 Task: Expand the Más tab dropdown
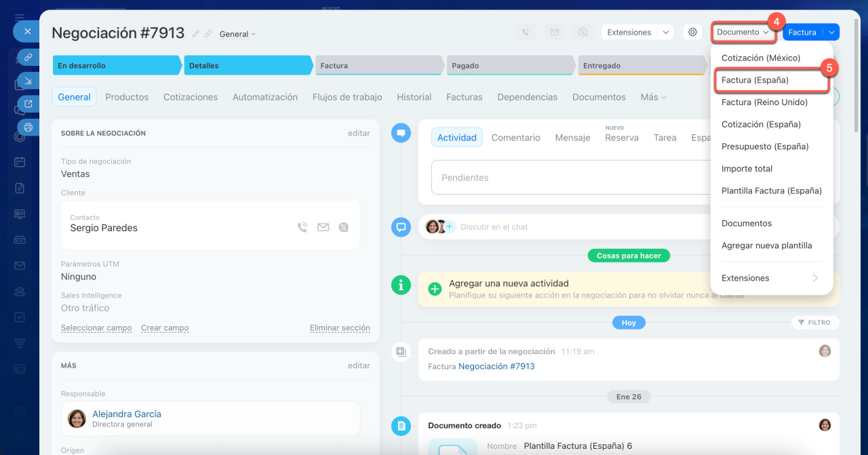[x=653, y=97]
